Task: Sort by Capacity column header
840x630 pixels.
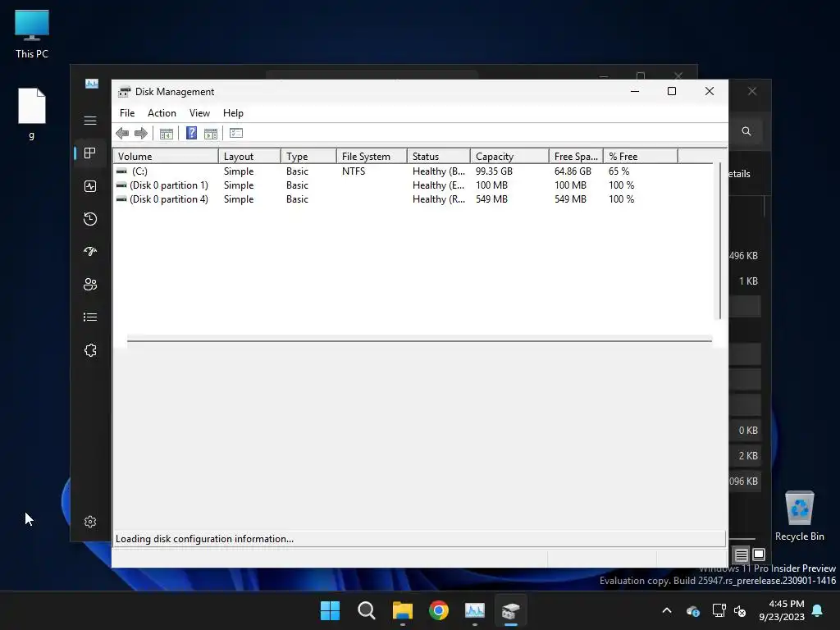Action: point(509,157)
